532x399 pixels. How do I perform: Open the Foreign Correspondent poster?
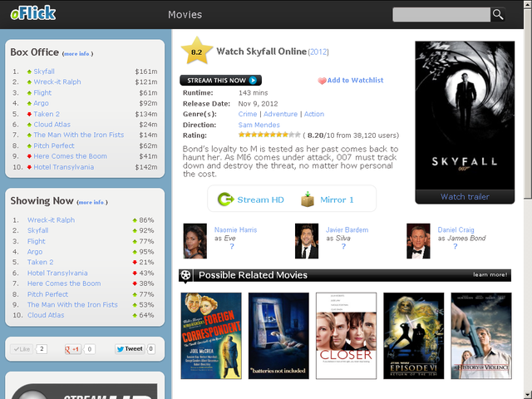click(211, 336)
